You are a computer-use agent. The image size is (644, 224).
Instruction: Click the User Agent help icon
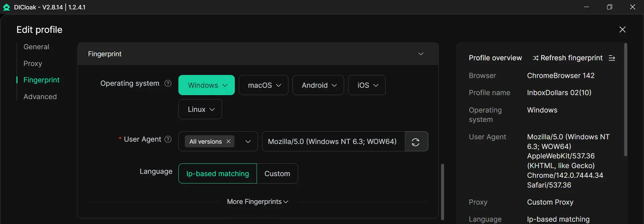[x=168, y=139]
